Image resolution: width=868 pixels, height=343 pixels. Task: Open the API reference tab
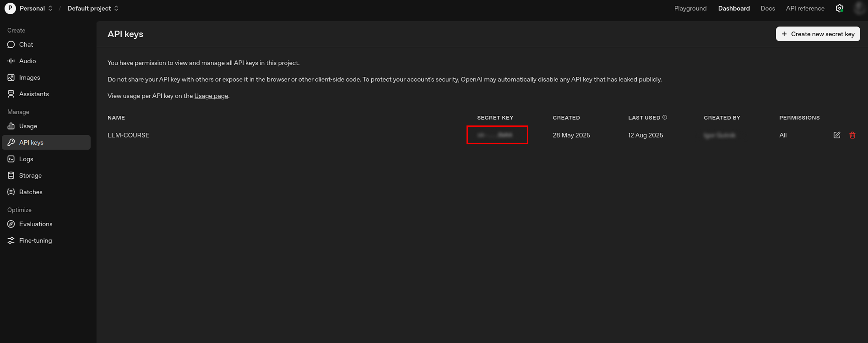(805, 8)
